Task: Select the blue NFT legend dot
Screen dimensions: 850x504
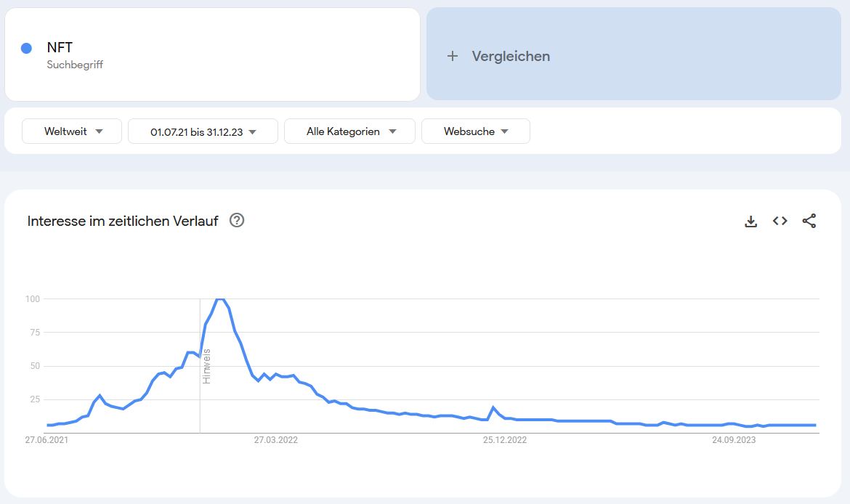Action: [27, 47]
